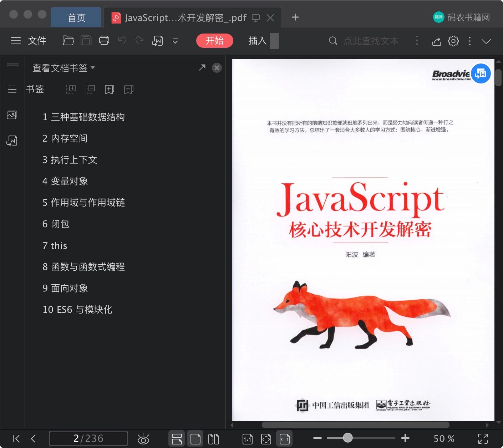Close the JavaScript PDF tab

270,18
